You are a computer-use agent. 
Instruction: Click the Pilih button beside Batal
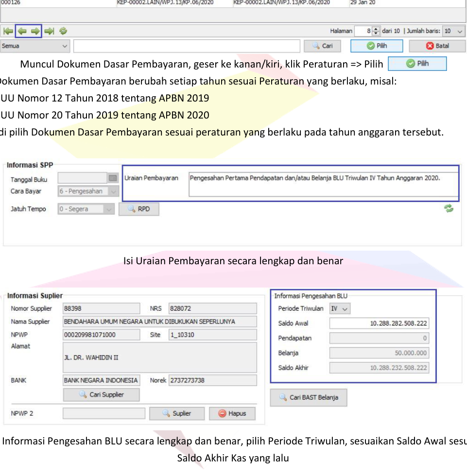(x=377, y=46)
